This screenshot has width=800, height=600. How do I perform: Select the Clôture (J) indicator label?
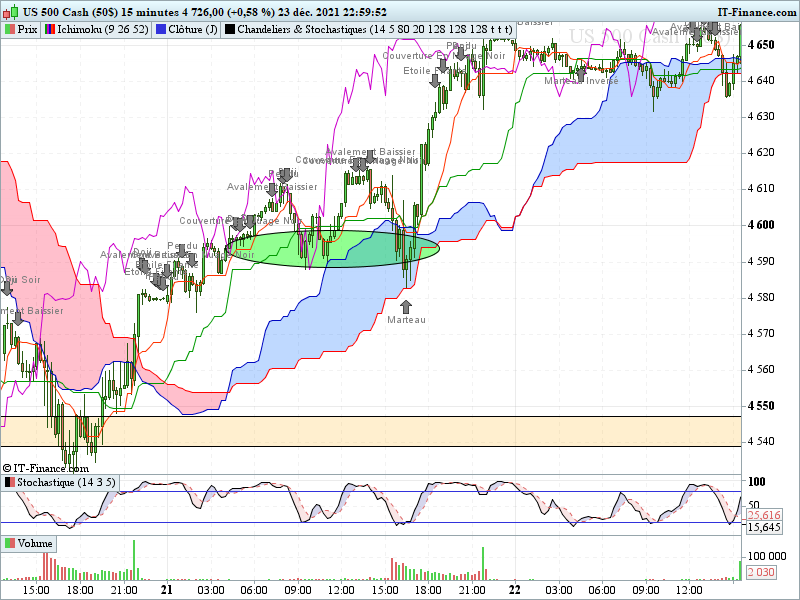tap(193, 30)
